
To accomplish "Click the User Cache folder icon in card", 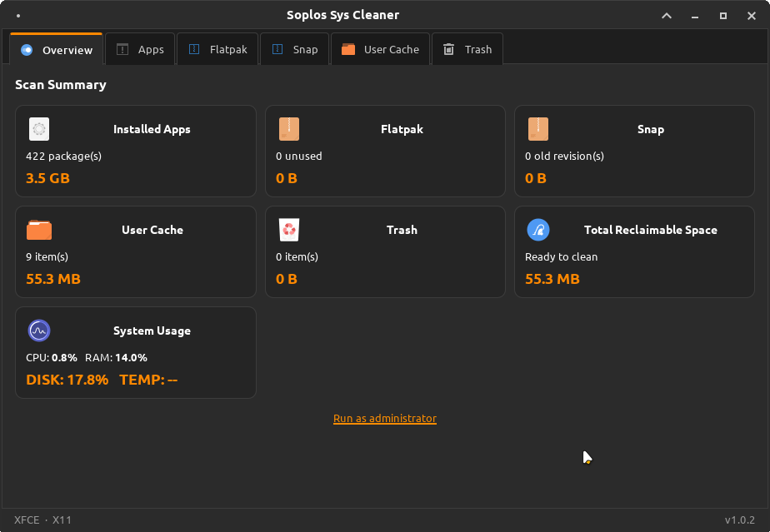I will [x=39, y=230].
